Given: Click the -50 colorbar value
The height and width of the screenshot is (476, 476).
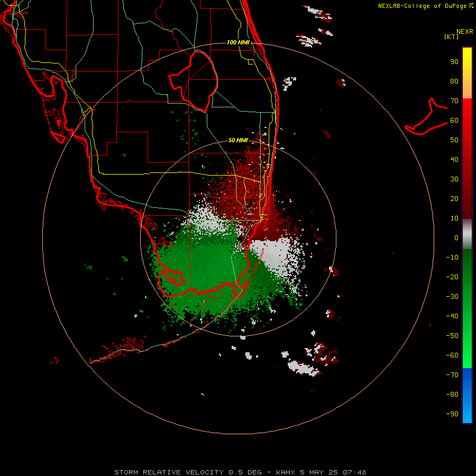Looking at the screenshot, I should coord(452,335).
